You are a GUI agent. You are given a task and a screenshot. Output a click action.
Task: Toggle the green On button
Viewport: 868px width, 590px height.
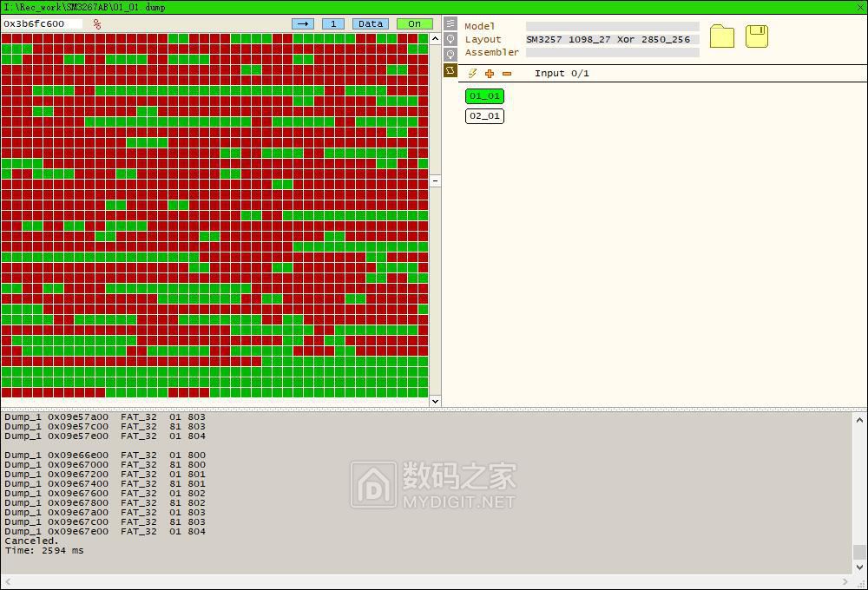pos(415,23)
